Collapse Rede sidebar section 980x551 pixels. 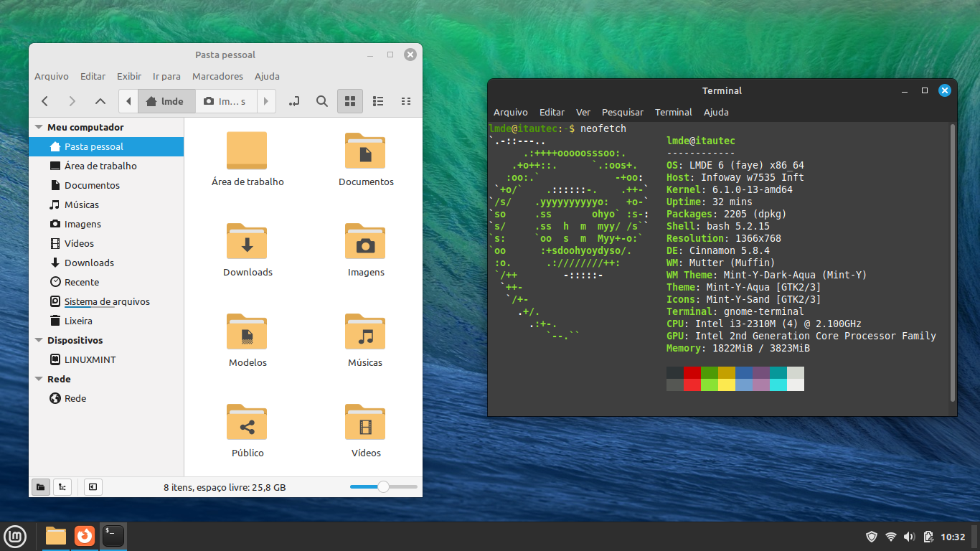[x=39, y=379]
